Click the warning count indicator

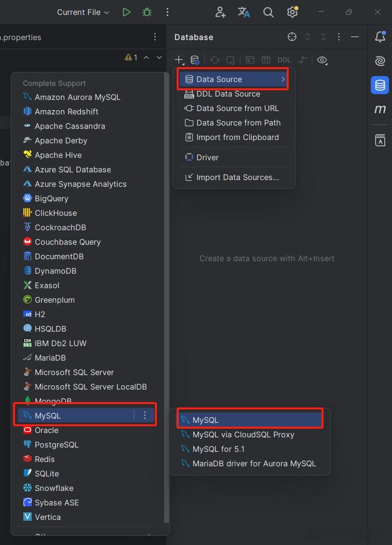131,57
